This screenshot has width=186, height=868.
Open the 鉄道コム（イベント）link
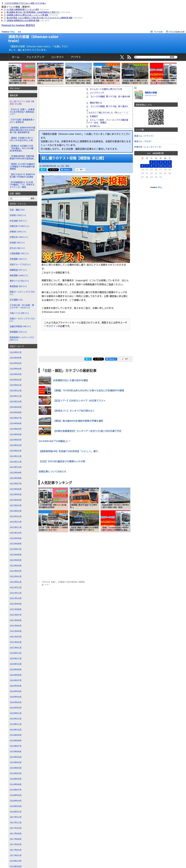click(144, 136)
